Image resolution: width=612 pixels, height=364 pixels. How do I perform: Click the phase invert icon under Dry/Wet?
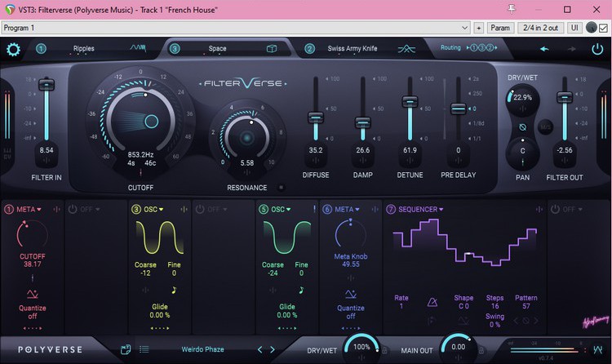[522, 127]
